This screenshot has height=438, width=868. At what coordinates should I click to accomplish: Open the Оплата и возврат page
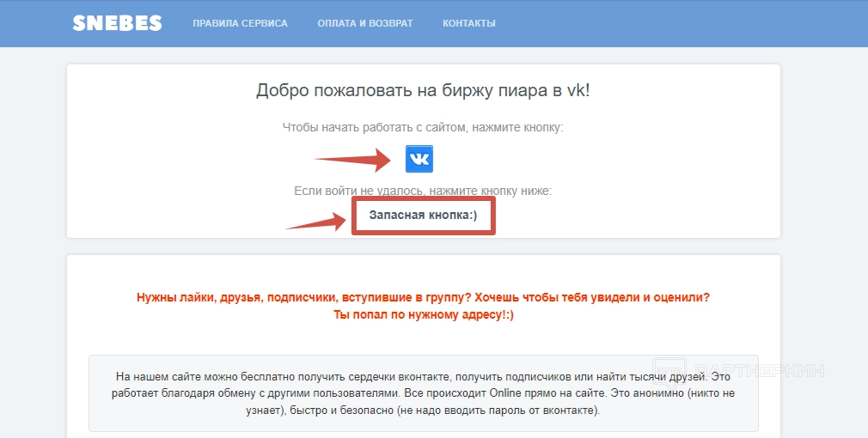point(365,23)
